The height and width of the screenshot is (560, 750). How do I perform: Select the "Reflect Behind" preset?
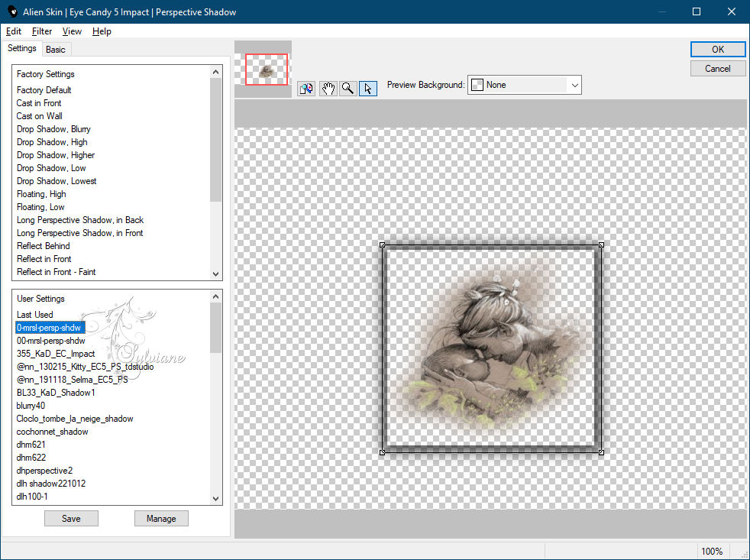pyautogui.click(x=43, y=245)
